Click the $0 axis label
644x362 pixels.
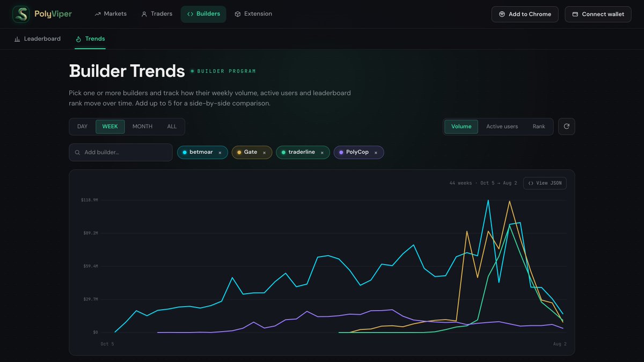tap(96, 333)
